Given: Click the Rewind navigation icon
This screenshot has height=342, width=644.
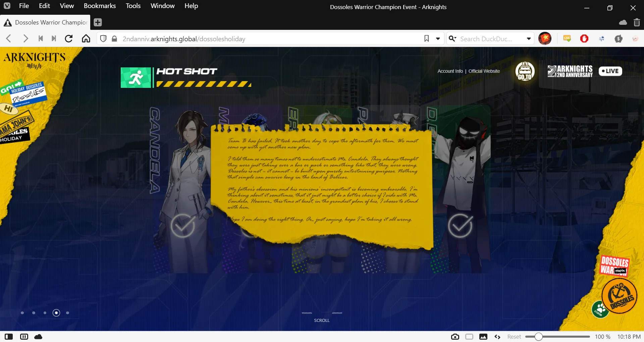Looking at the screenshot, I should click(41, 39).
